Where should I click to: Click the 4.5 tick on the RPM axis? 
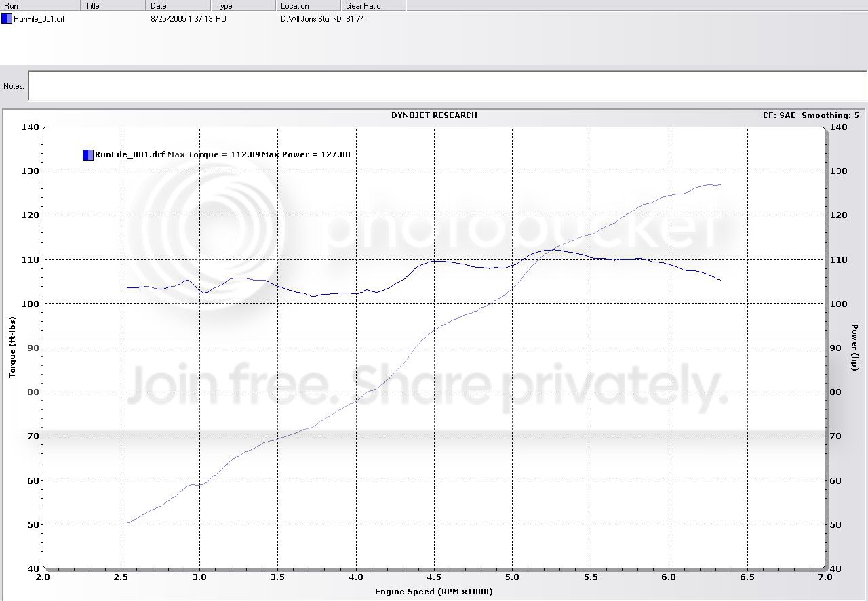[435, 577]
